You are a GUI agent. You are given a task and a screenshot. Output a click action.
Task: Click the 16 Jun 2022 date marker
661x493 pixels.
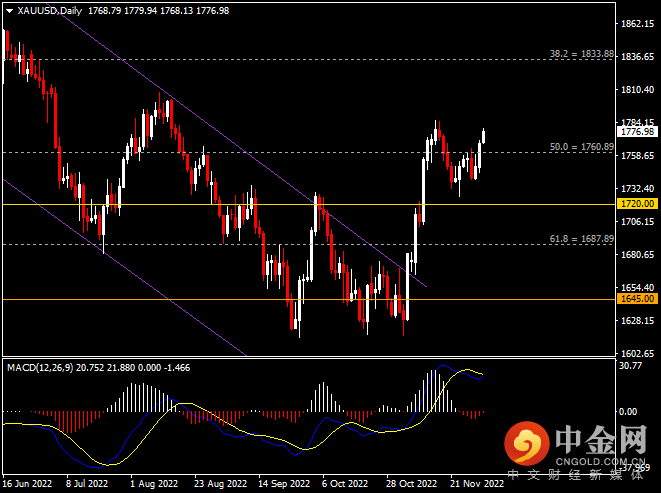click(x=28, y=484)
